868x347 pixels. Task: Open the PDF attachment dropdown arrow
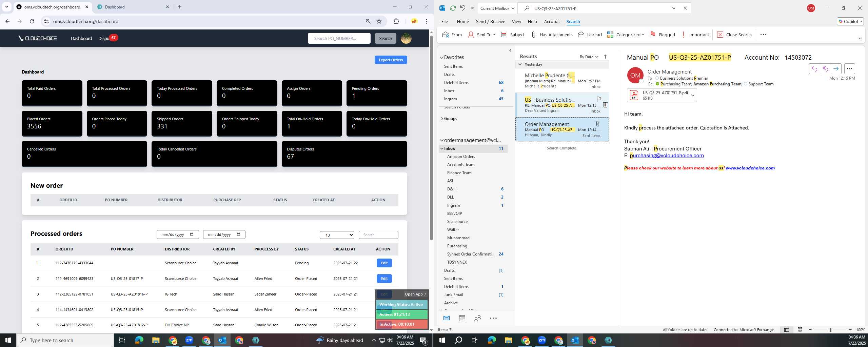tap(693, 96)
